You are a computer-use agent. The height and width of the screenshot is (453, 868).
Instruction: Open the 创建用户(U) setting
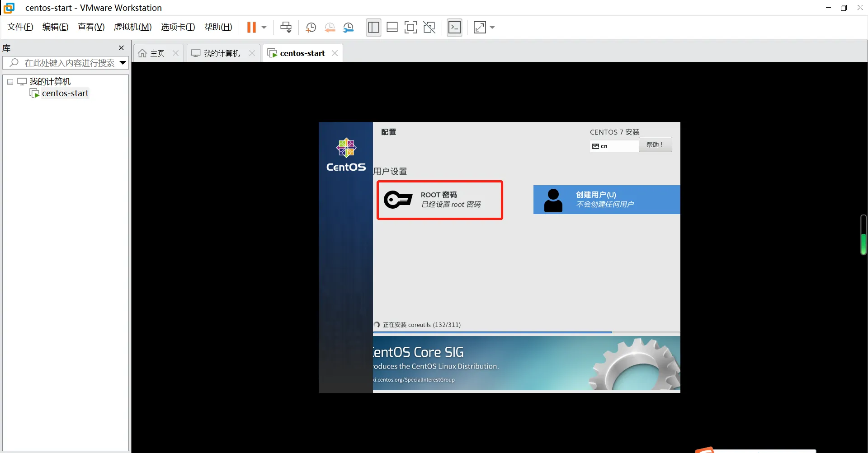607,200
